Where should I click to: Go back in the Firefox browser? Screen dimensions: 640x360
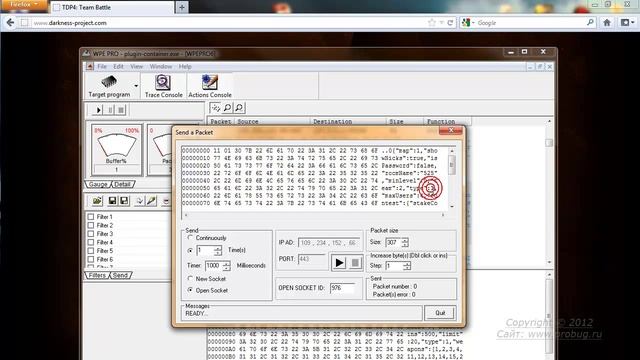10,23
